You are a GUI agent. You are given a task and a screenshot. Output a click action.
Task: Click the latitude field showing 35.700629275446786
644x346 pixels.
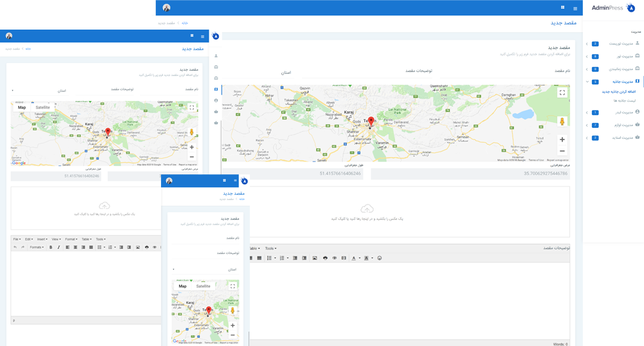470,174
